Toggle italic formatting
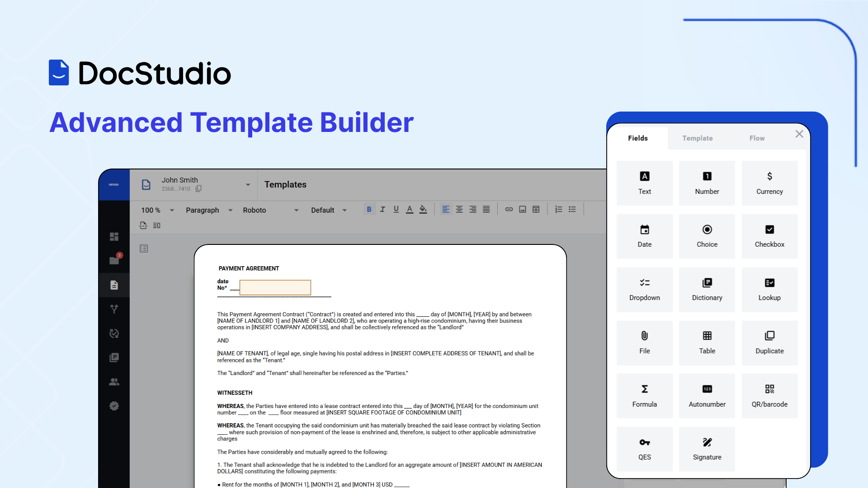Image resolution: width=868 pixels, height=488 pixels. (x=382, y=209)
